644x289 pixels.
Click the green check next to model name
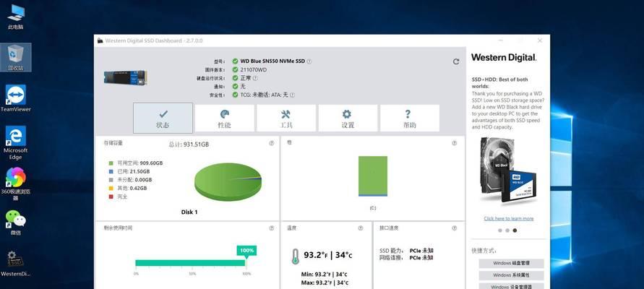point(235,61)
